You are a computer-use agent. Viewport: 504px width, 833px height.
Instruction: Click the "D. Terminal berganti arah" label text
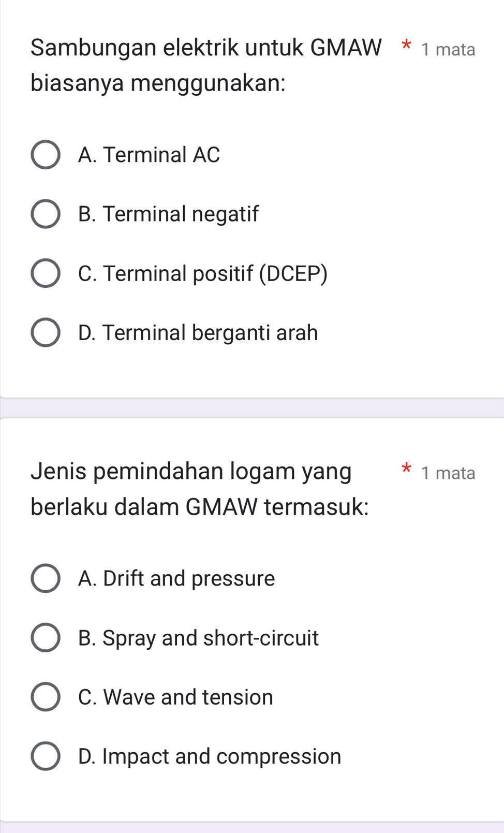pos(198,332)
